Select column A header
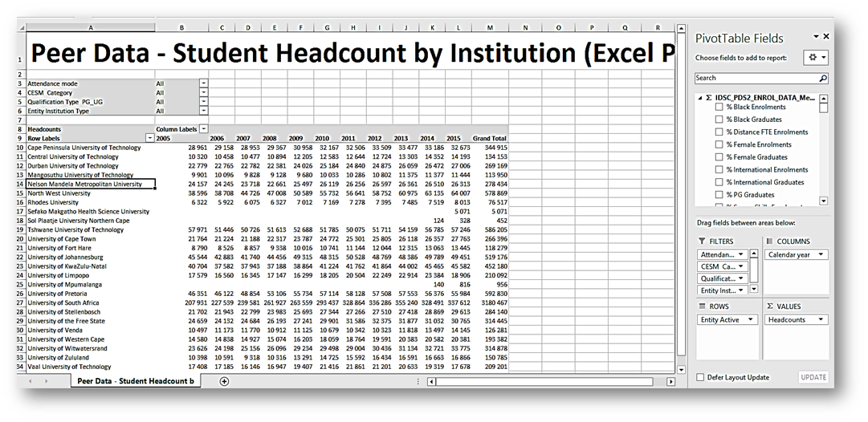Image resolution: width=868 pixels, height=422 pixels. point(91,27)
